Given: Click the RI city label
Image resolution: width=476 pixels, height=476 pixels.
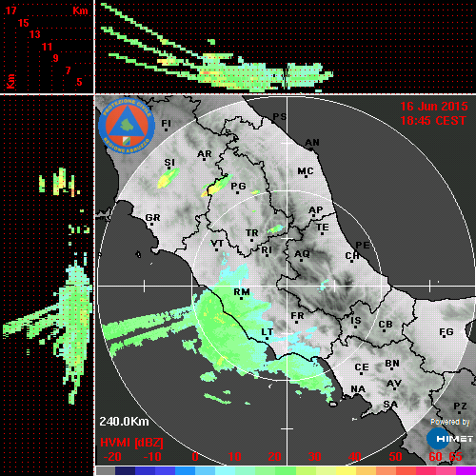Looking at the screenshot, I should tap(267, 250).
